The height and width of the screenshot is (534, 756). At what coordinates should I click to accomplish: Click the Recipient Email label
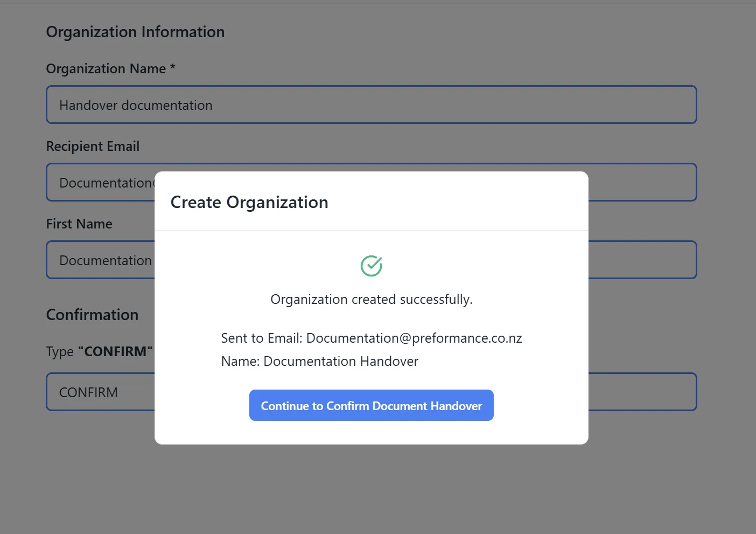pyautogui.click(x=93, y=146)
